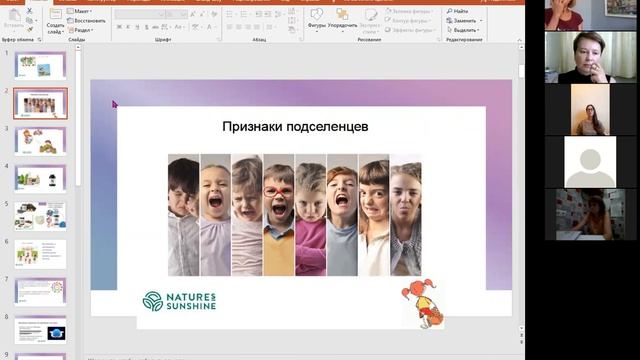Click the Cut scissors icon

click(29, 11)
